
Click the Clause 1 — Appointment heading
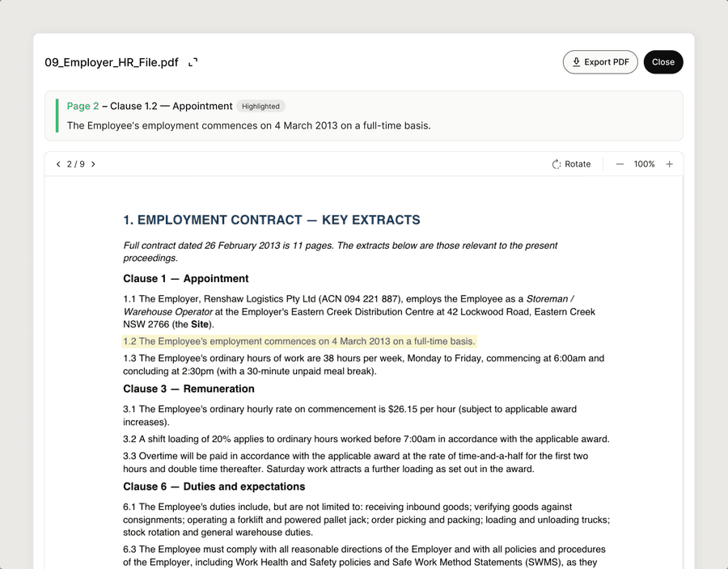click(x=186, y=279)
